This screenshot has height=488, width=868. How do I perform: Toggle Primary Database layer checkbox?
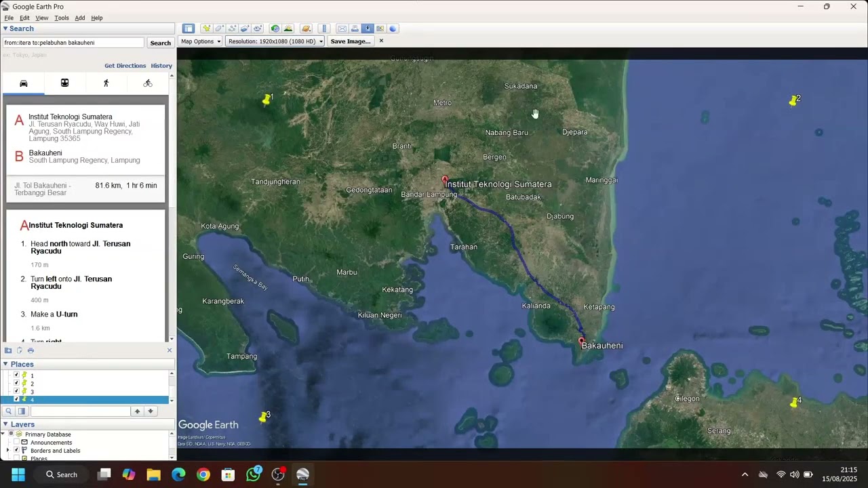(x=11, y=434)
